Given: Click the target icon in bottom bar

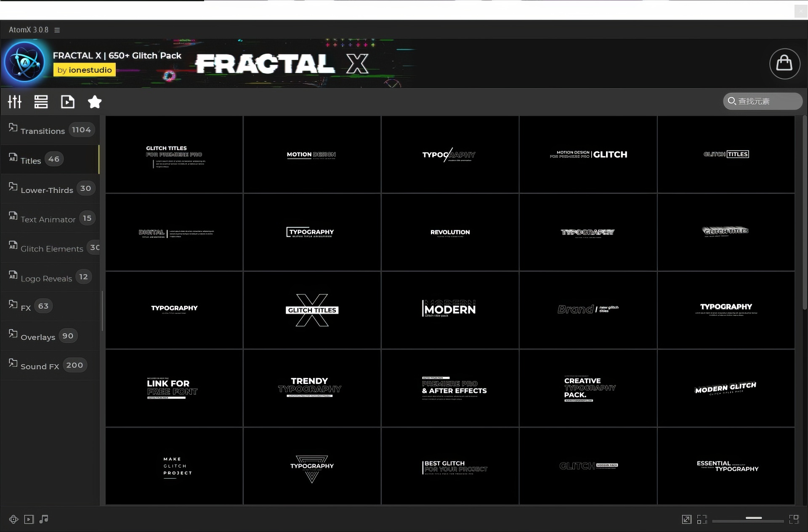Looking at the screenshot, I should (13, 519).
